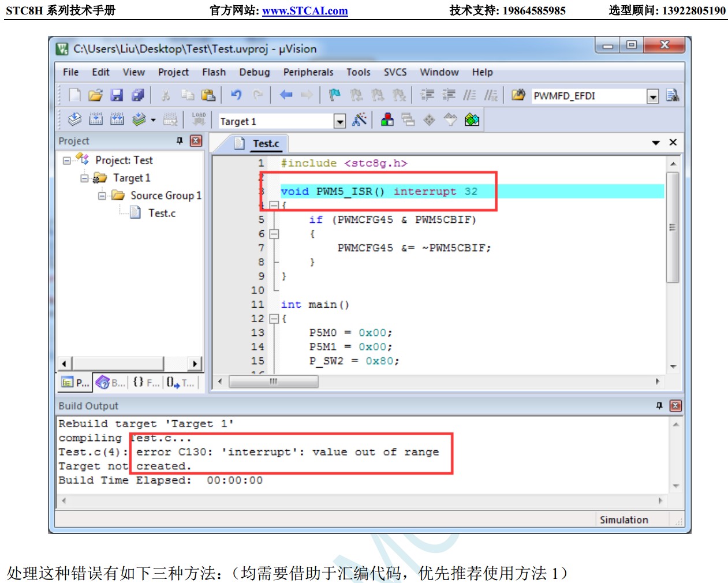Create a new file with the toolbar icon

(x=74, y=95)
